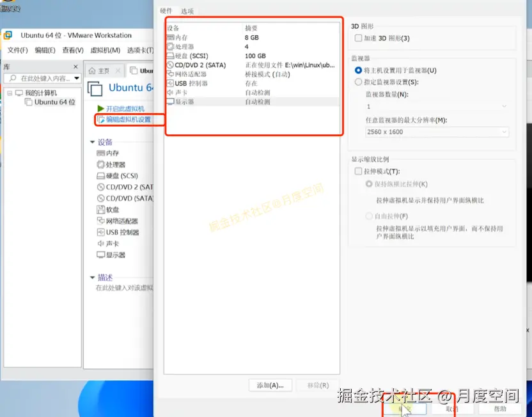Screen dimensions: 532x417
Task: Click the 显示器 icon in VM summary
Action: coord(101,255)
